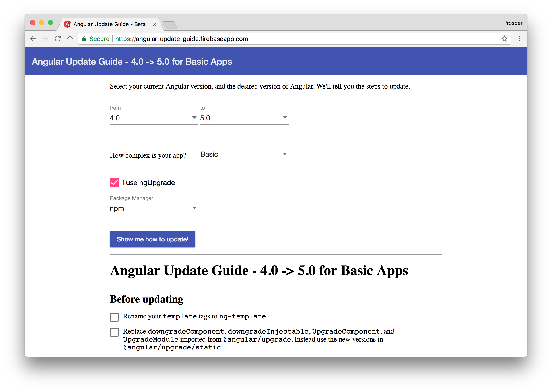Open Chrome three-dot menu
The height and width of the screenshot is (392, 552).
click(519, 39)
